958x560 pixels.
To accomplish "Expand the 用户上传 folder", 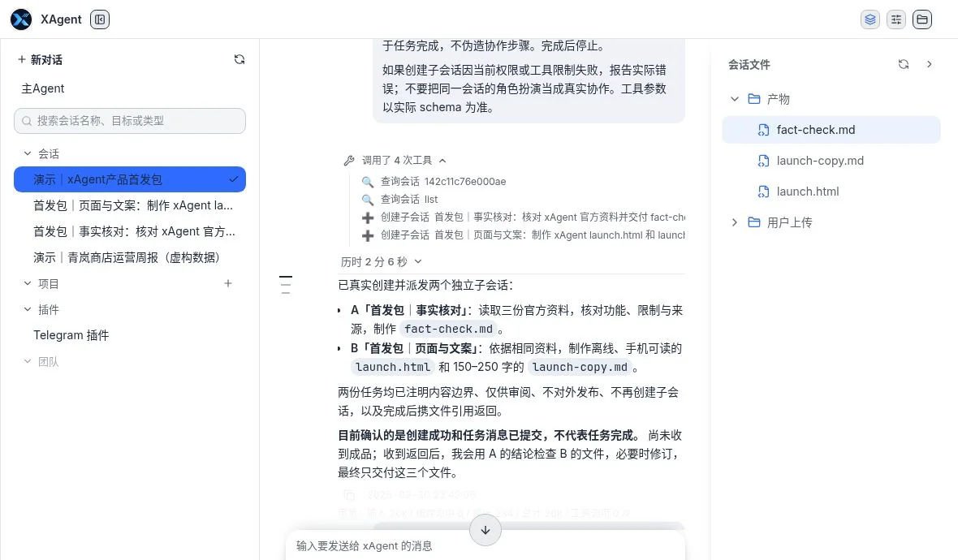I will pos(735,222).
